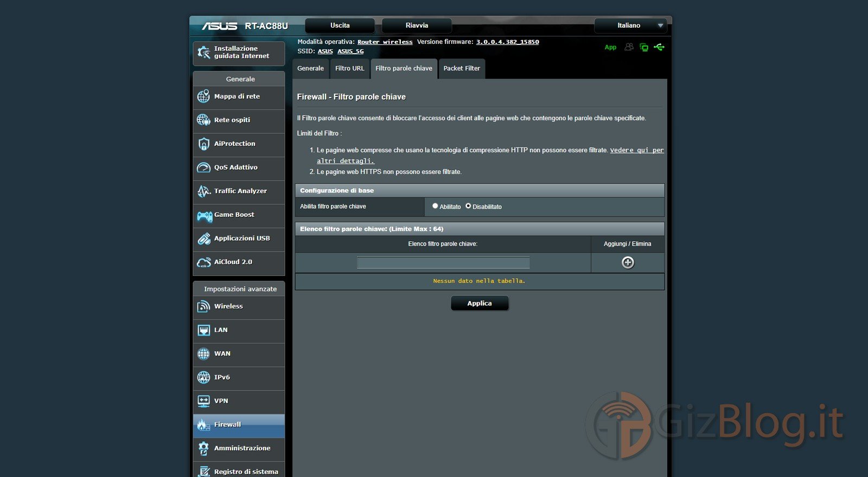Click the 'Abilita filtro parole chiave' label
Screen dimensions: 868x477
pos(333,207)
